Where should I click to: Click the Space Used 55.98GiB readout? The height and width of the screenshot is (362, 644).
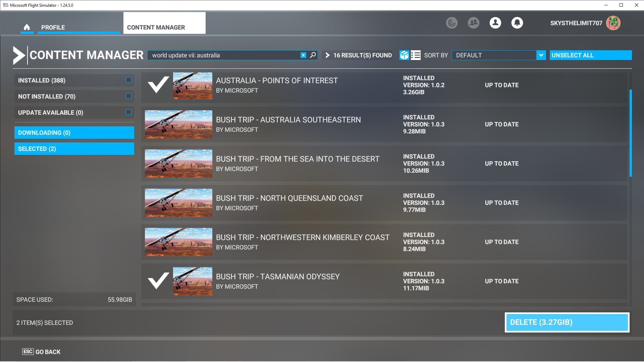click(x=74, y=300)
